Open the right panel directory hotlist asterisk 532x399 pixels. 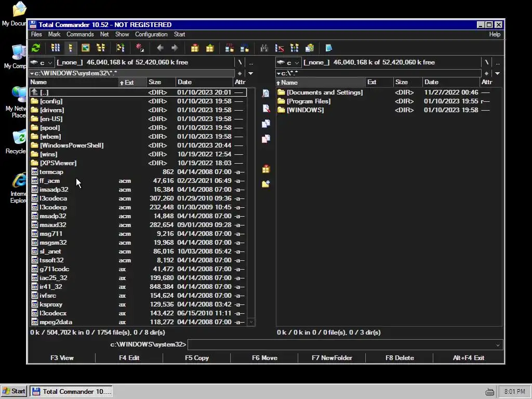point(486,73)
